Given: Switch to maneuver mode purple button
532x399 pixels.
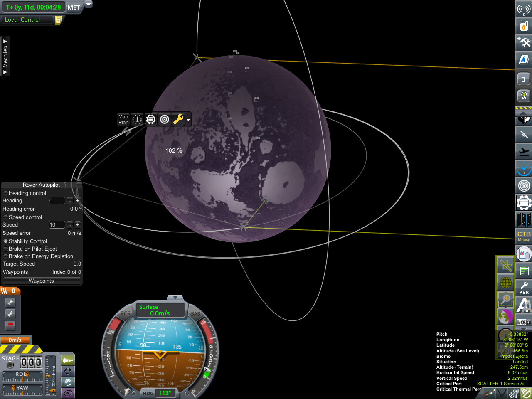Looking at the screenshot, I should pos(68,393).
